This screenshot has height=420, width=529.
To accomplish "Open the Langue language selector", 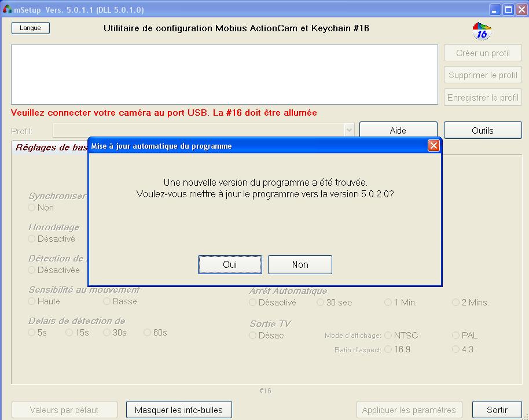I will click(30, 28).
